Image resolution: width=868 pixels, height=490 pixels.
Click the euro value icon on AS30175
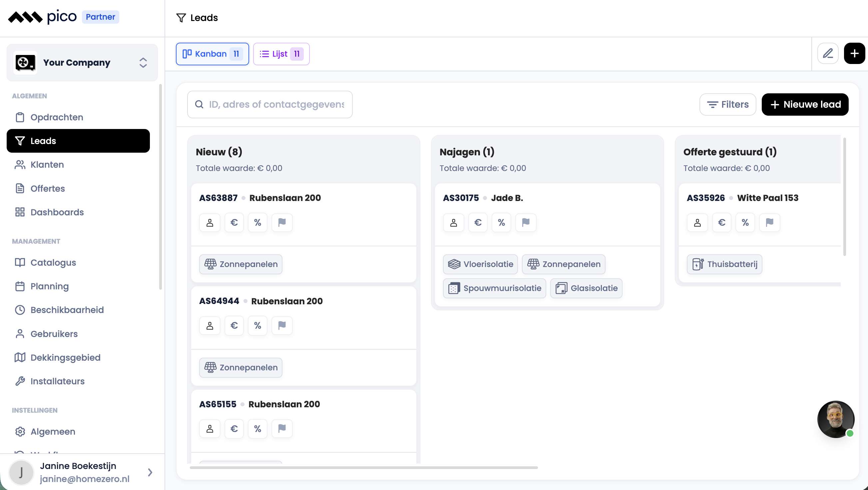pyautogui.click(x=478, y=223)
